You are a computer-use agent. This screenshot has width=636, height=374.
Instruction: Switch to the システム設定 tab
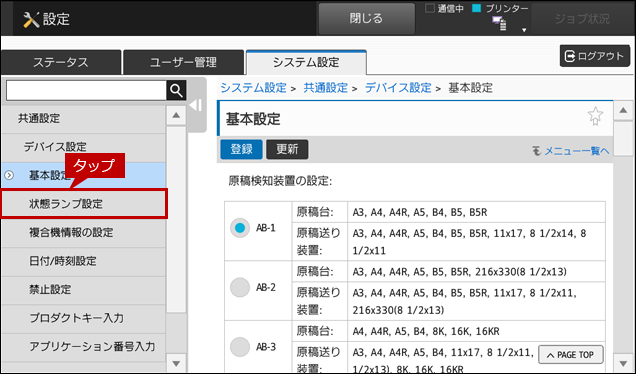click(306, 62)
